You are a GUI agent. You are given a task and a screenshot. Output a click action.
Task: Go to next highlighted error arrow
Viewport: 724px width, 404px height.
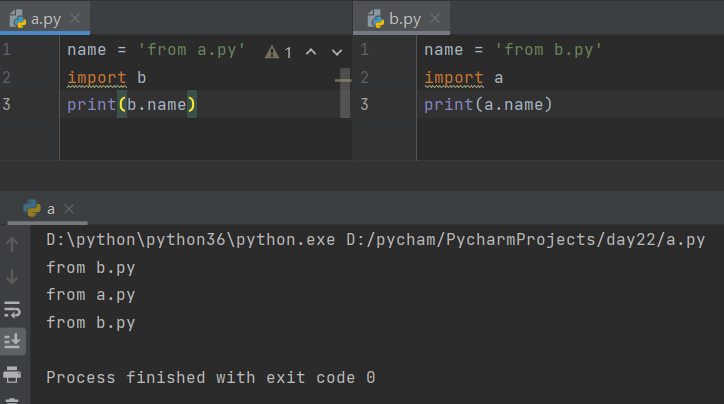pos(335,52)
